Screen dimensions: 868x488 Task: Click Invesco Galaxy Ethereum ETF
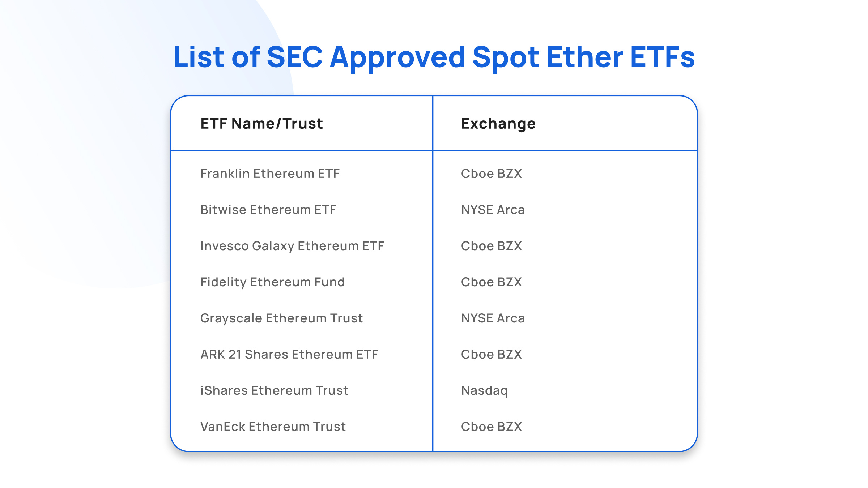[x=292, y=246]
